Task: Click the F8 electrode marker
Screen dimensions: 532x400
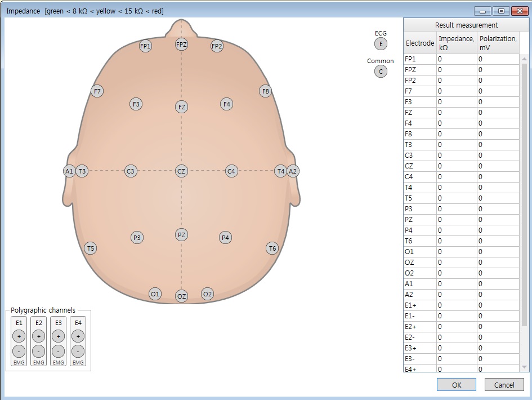Action: pos(266,91)
